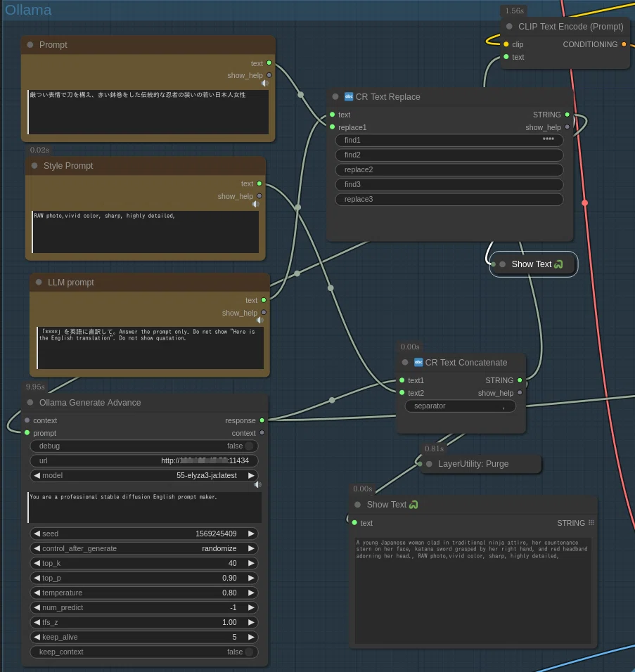Click the CONDITIONING output port on CLIP Text Encode
Image resolution: width=635 pixels, height=672 pixels.
(624, 44)
